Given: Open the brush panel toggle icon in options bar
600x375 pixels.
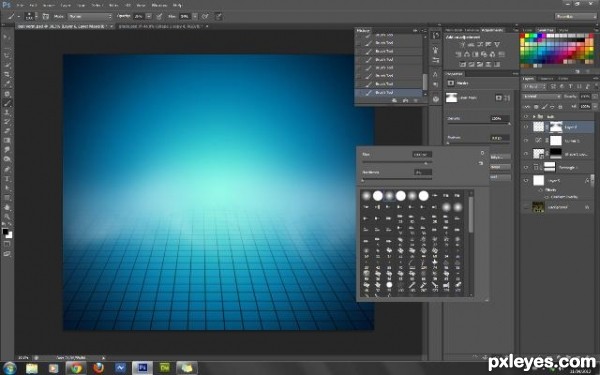Looking at the screenshot, I should pyautogui.click(x=46, y=16).
